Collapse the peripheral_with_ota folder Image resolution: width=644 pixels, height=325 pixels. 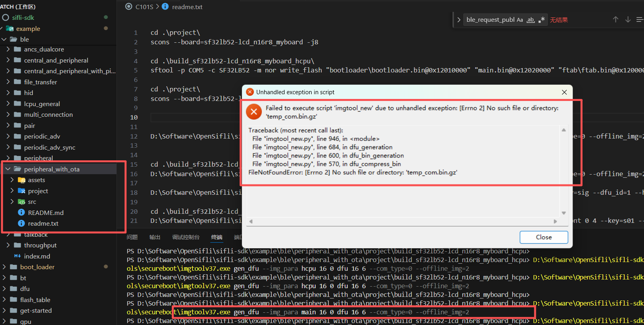(x=8, y=169)
